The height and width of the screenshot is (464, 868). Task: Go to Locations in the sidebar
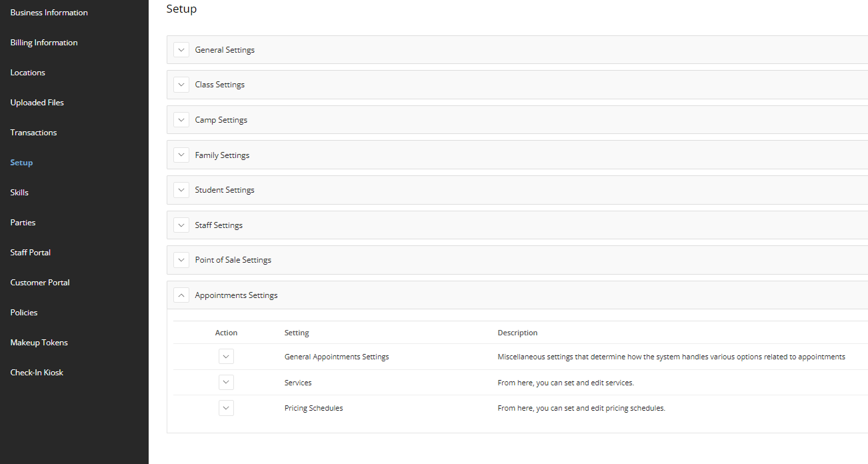pos(28,73)
